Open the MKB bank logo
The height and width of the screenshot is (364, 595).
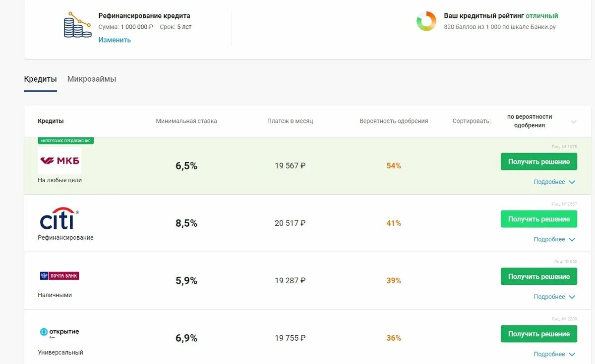point(59,160)
